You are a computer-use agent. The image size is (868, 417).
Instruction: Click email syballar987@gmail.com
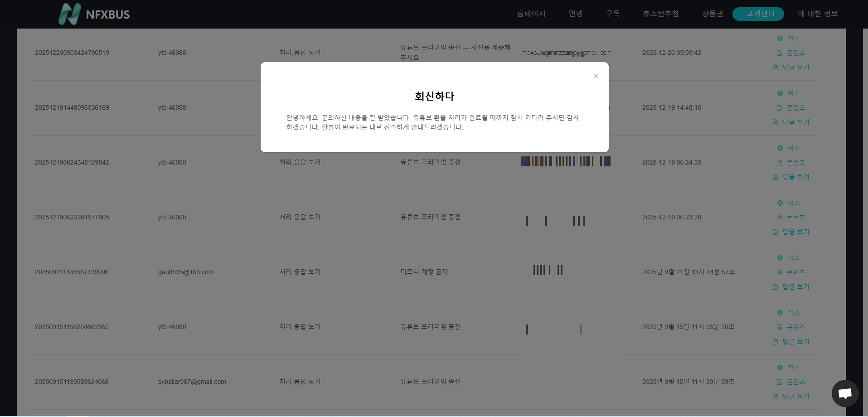point(192,382)
